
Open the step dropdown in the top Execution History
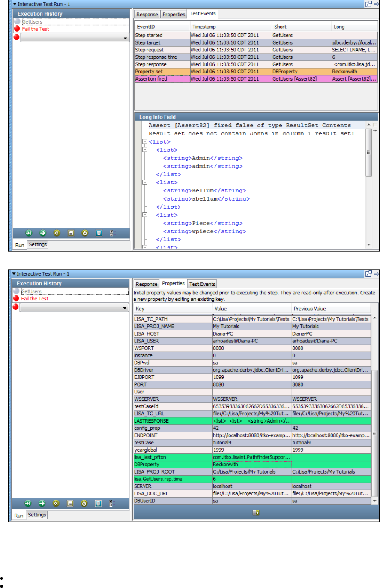pos(125,38)
